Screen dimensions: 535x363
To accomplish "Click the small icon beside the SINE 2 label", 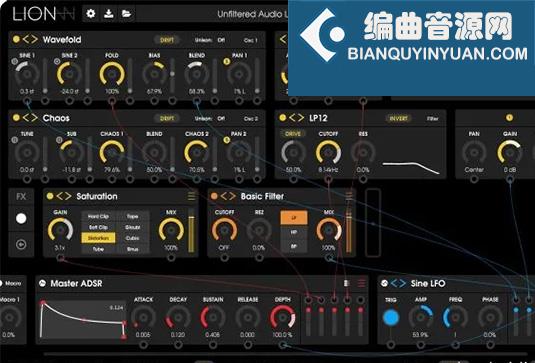I will [57, 61].
